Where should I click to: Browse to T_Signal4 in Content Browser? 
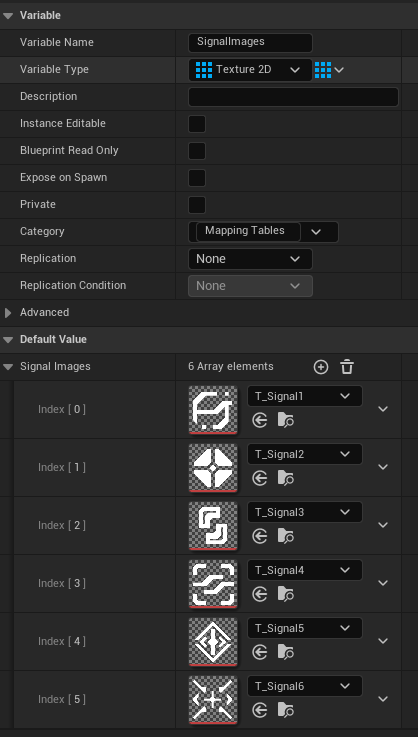(x=286, y=594)
